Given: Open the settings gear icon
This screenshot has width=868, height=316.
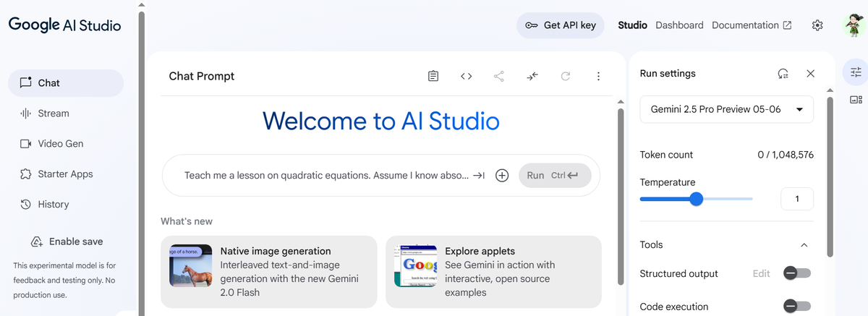Looking at the screenshot, I should [817, 25].
